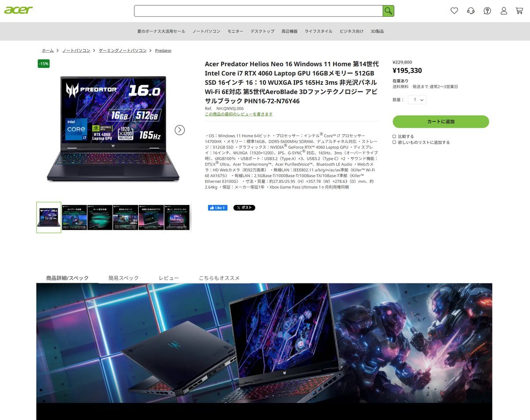The width and height of the screenshot is (530, 420).
Task: Open the shopping cart icon
Action: point(519,11)
